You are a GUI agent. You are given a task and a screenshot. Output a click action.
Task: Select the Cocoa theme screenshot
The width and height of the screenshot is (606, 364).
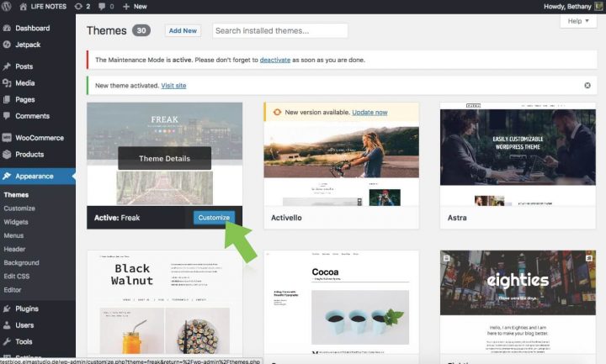click(341, 303)
